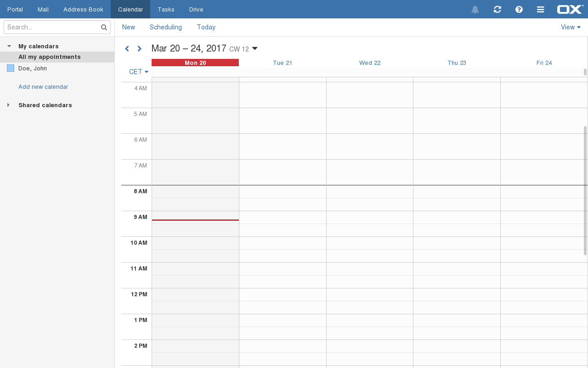
Task: Open the help question mark icon
Action: [519, 10]
